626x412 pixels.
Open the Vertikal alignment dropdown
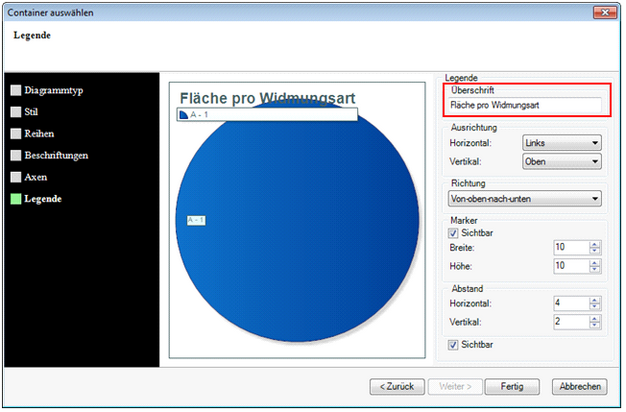(561, 162)
